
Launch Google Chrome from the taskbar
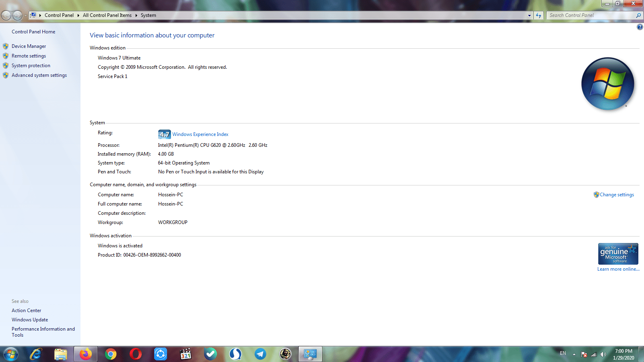111,354
